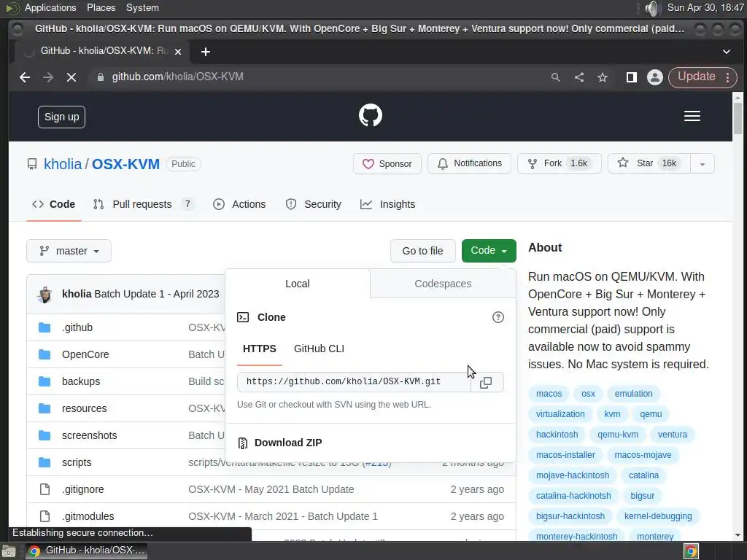Bookmark this page with star icon
This screenshot has width=747, height=560.
coord(602,77)
